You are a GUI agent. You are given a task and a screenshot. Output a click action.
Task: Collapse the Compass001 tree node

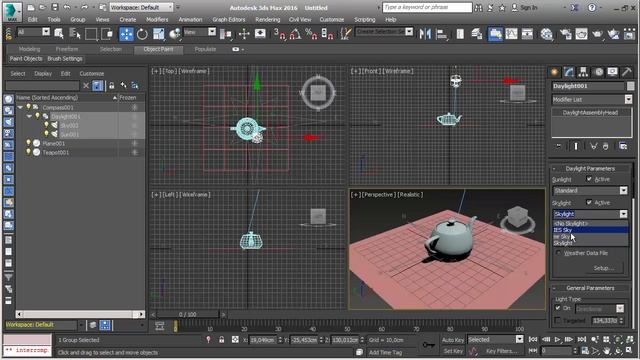[x=20, y=107]
